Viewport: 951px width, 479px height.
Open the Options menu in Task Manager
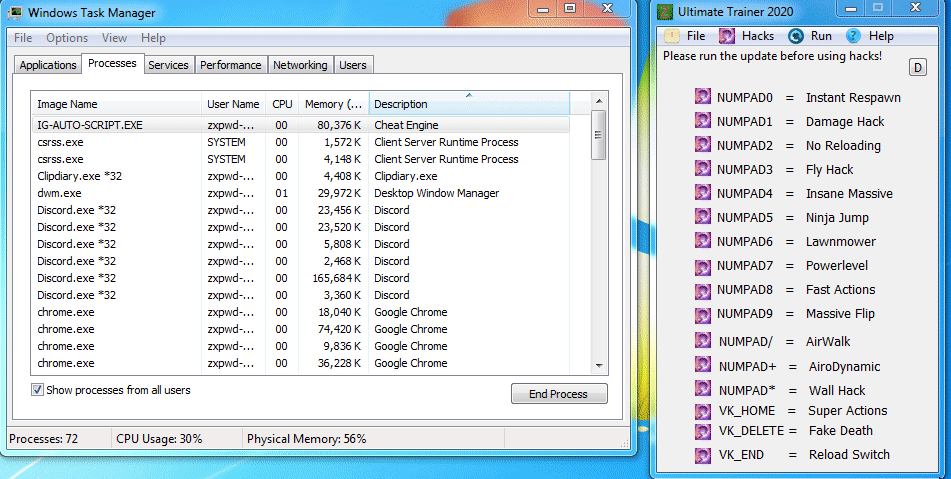[67, 38]
